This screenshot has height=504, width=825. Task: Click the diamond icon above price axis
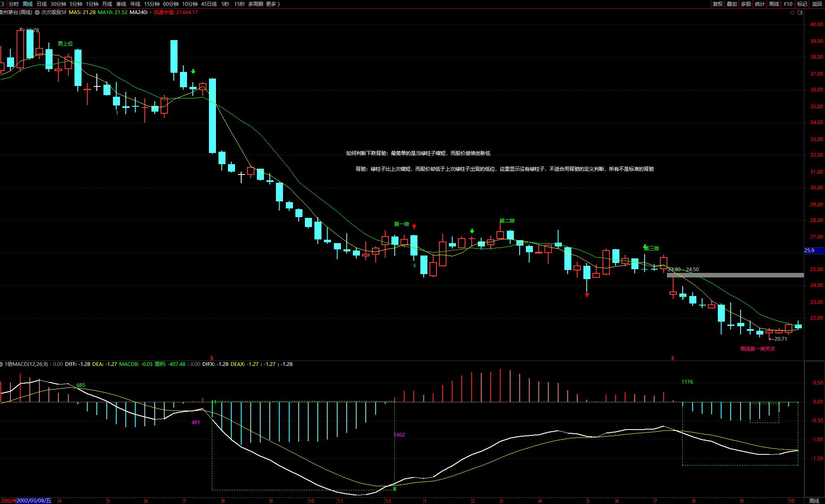792,12
